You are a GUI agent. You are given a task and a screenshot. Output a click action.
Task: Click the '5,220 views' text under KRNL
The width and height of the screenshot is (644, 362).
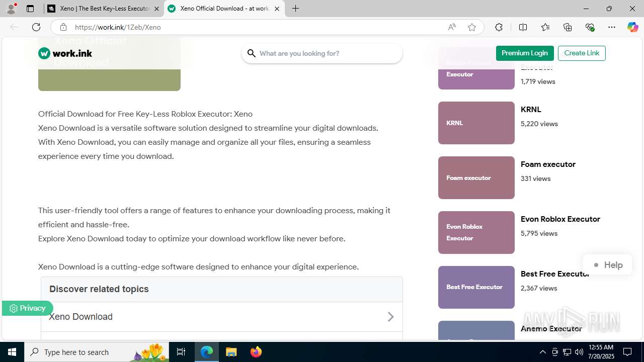point(539,124)
